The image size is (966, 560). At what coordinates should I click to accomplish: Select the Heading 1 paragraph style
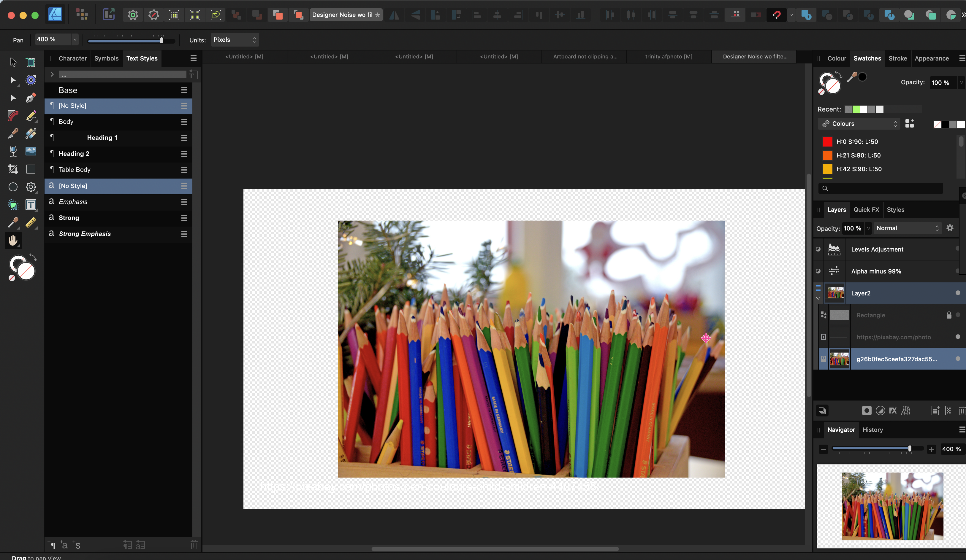tap(118, 138)
